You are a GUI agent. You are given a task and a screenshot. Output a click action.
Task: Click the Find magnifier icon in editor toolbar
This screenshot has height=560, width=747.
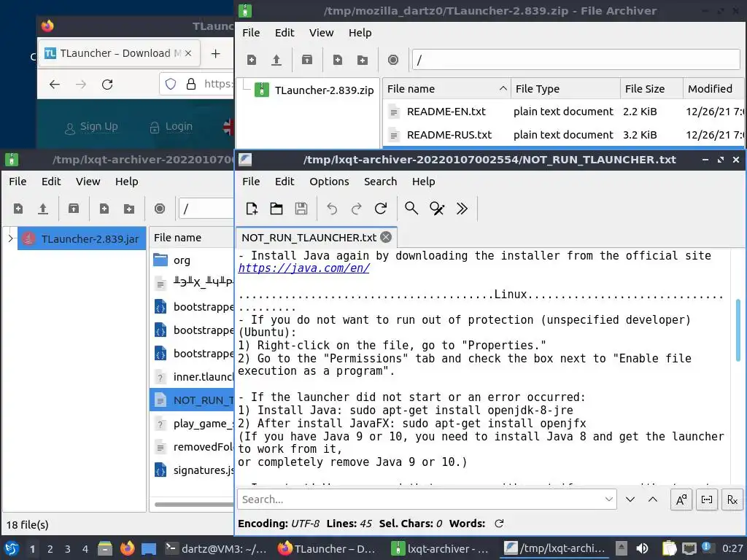pos(411,209)
